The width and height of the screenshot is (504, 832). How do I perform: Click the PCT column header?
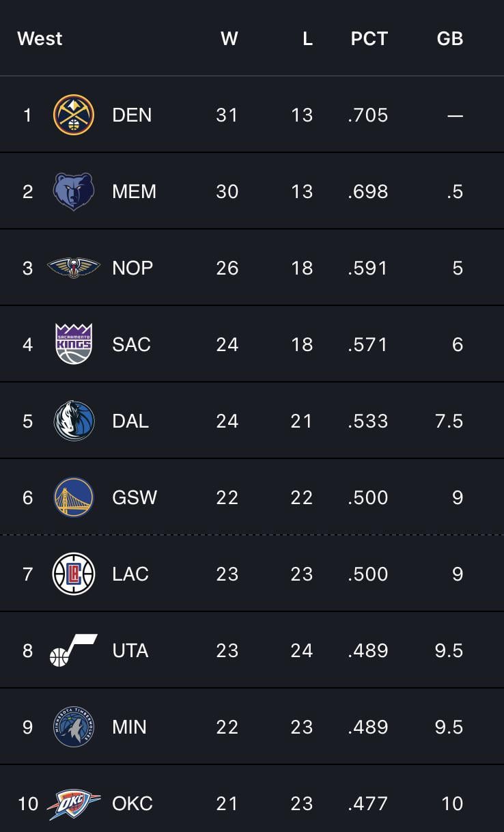pyautogui.click(x=369, y=39)
